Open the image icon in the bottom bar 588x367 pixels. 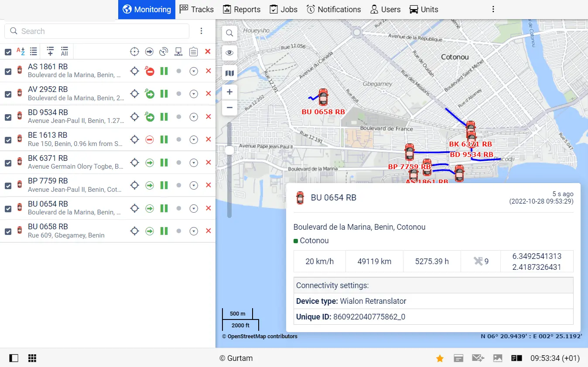point(498,358)
